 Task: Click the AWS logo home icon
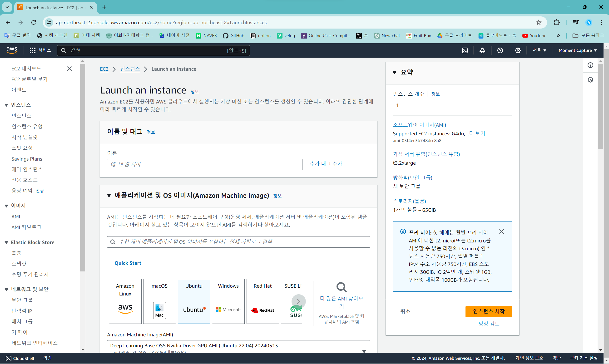coord(12,50)
